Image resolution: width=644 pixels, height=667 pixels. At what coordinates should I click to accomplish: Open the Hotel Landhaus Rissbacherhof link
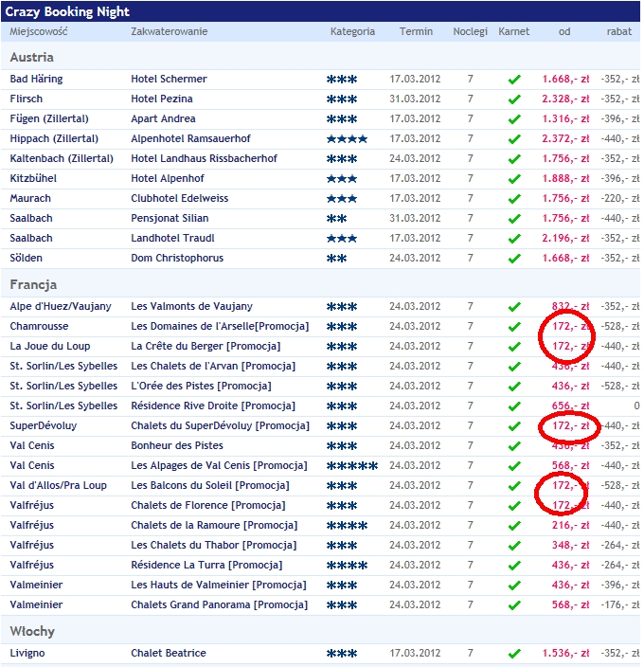click(204, 158)
